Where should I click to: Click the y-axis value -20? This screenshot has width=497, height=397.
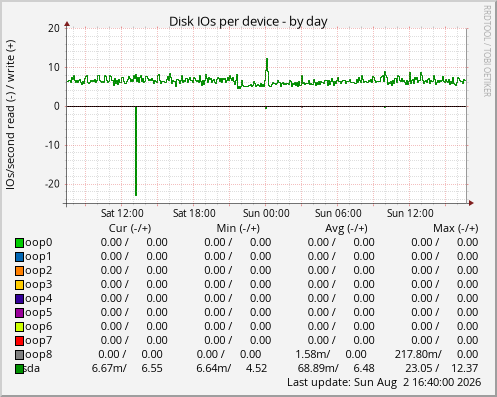click(x=52, y=184)
